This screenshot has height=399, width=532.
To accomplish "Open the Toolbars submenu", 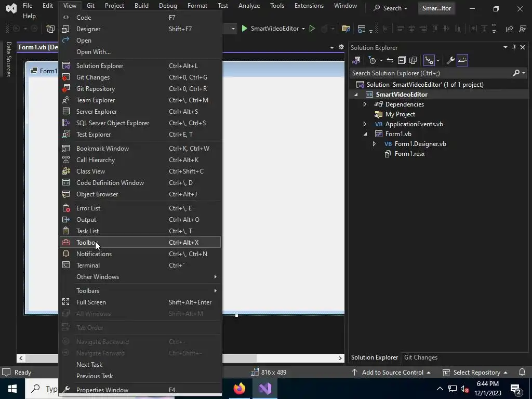I will coord(140,291).
